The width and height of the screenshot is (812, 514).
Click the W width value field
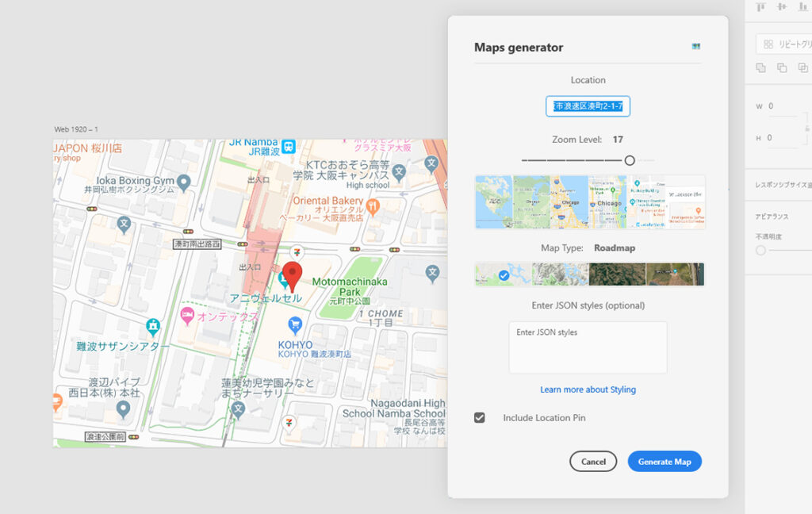(782, 106)
